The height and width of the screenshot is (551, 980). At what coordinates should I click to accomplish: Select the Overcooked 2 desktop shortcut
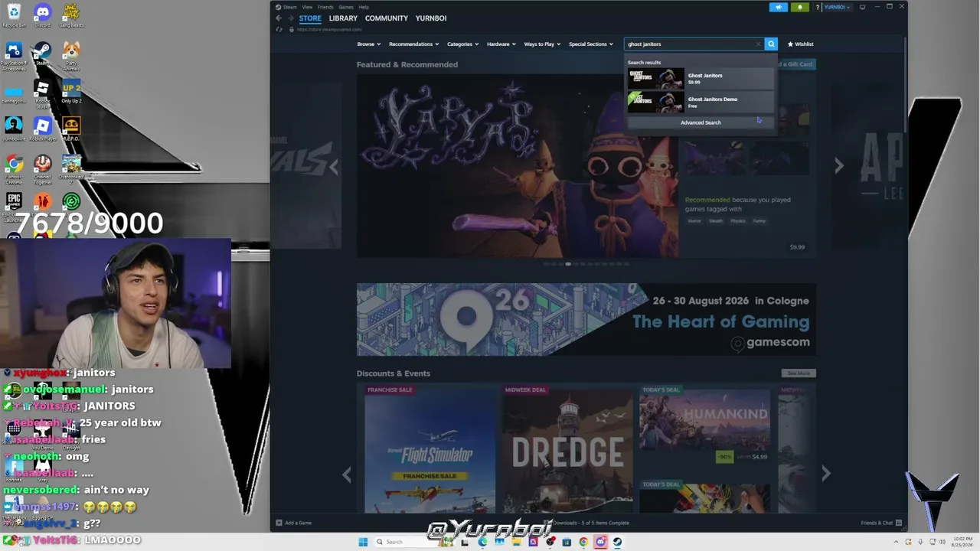(x=71, y=169)
